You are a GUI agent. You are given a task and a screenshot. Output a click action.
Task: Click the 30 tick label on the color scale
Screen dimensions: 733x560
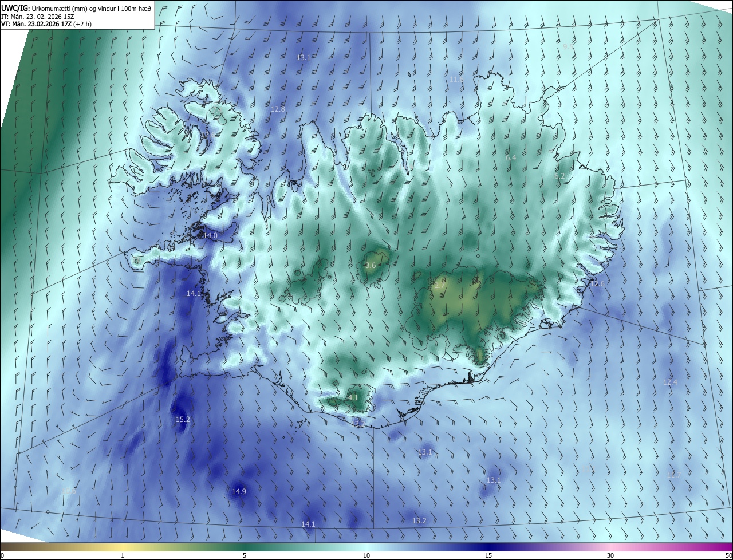click(610, 556)
